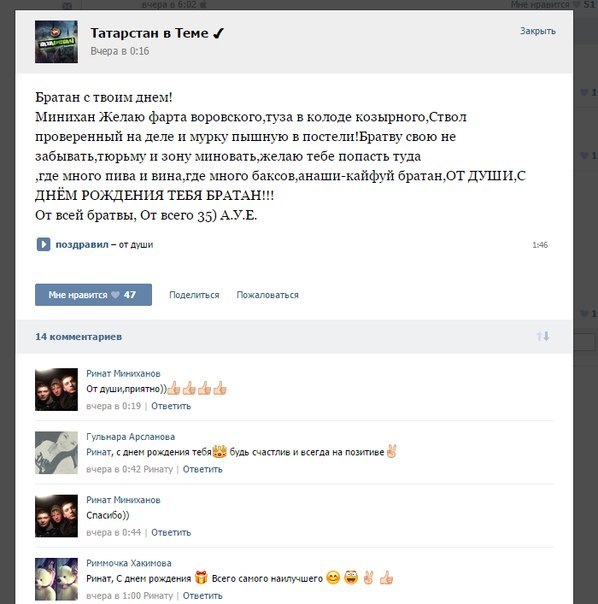Screen dimensions: 598x604
Task: Reply to Риммочка Хакимова's comment
Action: point(203,596)
